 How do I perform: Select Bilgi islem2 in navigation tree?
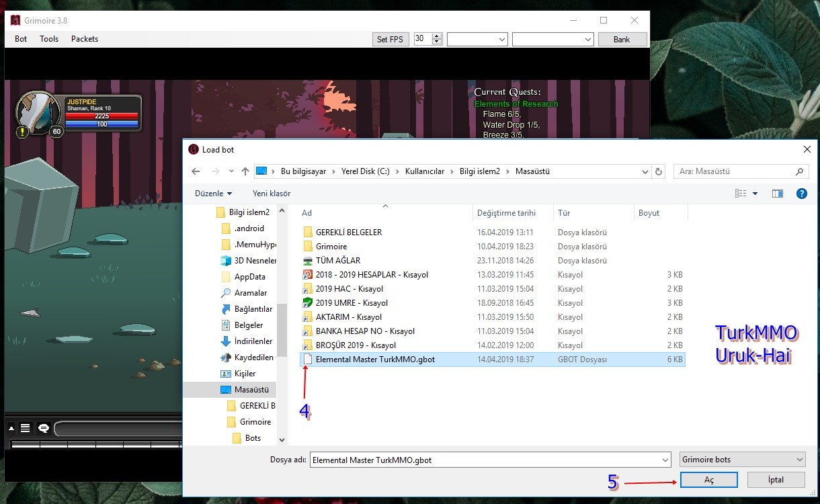[242, 212]
